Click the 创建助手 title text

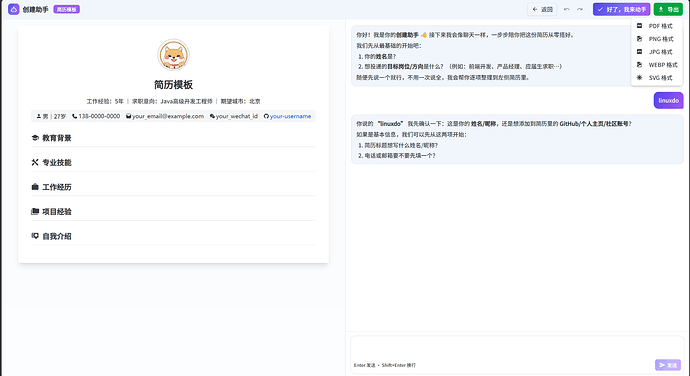click(x=35, y=9)
